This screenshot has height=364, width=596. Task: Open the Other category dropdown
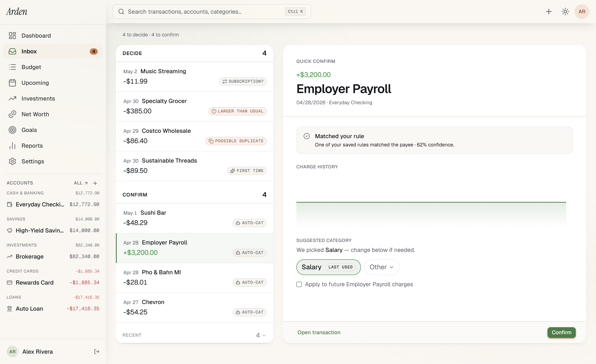[x=382, y=267]
